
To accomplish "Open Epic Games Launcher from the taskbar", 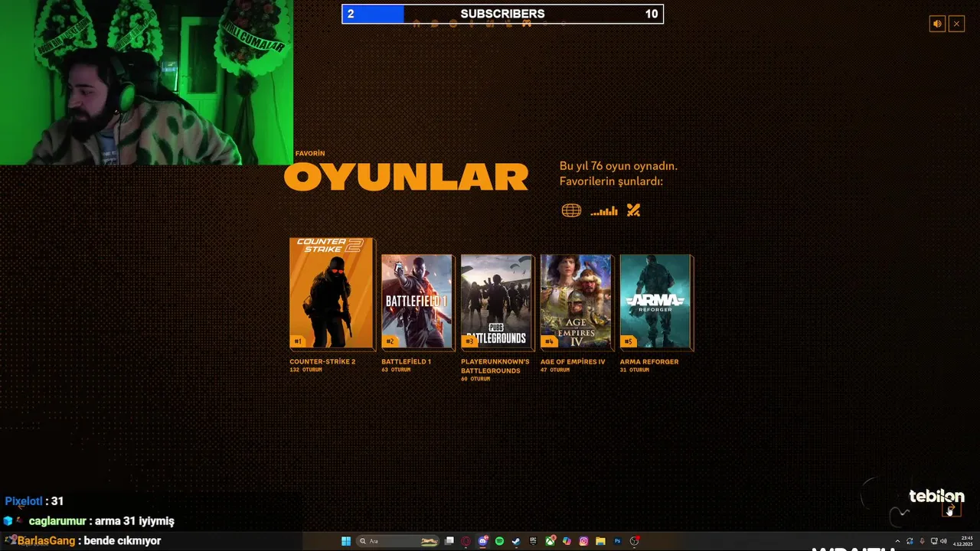I will point(533,541).
